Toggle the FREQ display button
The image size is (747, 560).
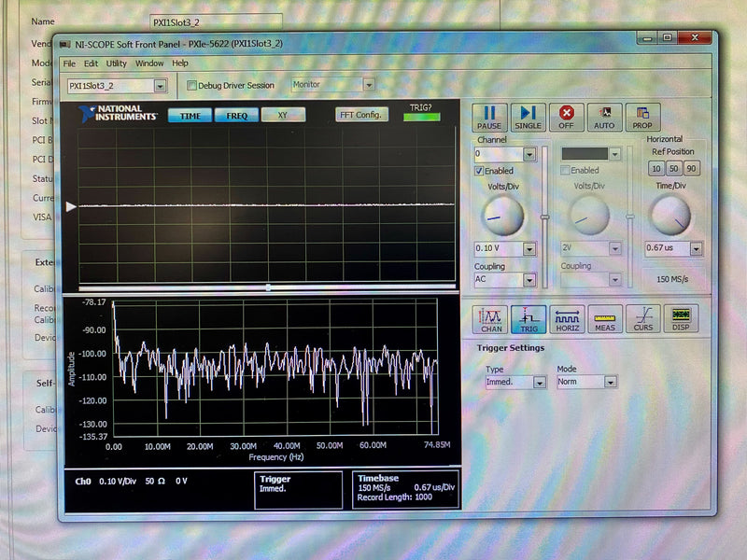(x=236, y=116)
